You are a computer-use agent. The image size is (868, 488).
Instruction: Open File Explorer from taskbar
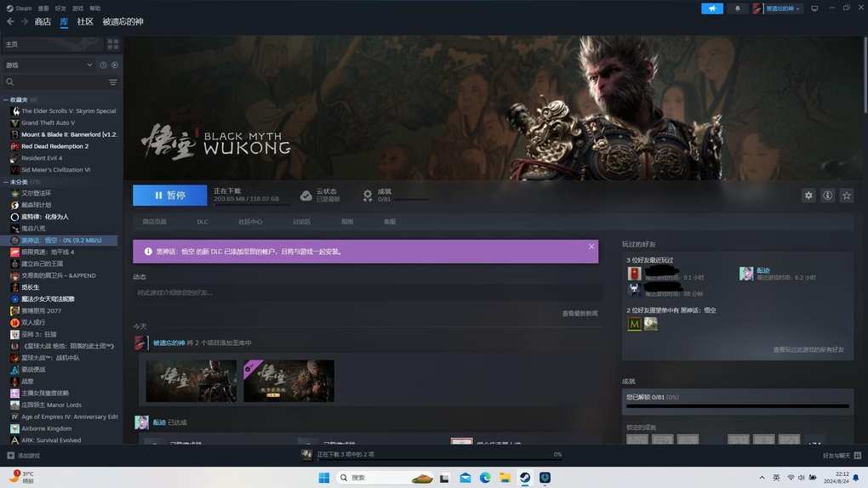[505, 478]
